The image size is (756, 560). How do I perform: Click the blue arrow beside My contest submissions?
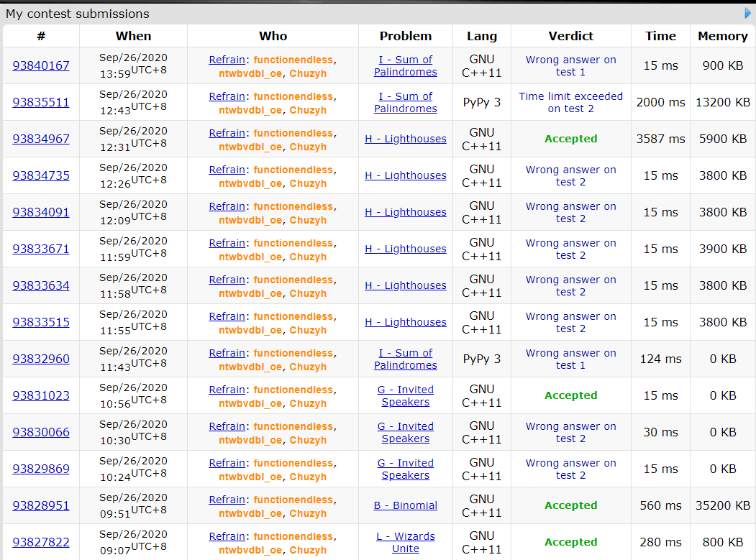pos(748,14)
